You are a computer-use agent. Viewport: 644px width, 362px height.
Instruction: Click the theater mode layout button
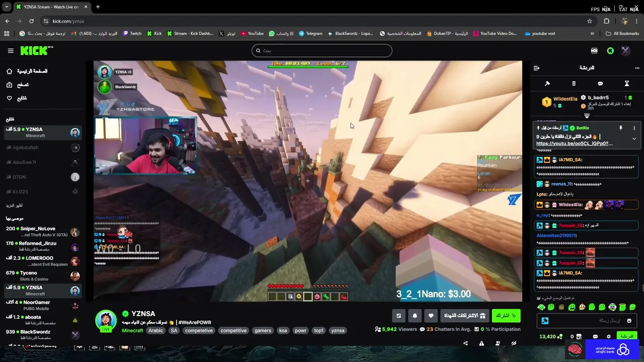(398, 316)
